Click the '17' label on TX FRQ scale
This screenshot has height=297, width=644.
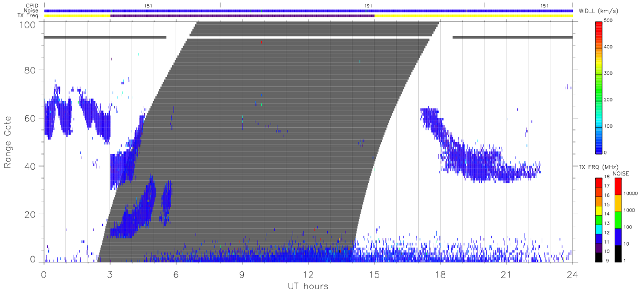coord(607,186)
